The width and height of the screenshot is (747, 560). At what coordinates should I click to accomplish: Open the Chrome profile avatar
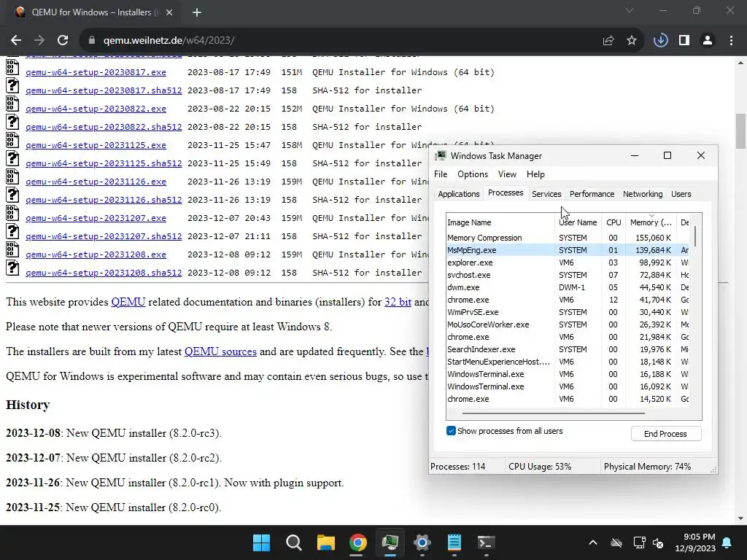[x=708, y=41]
